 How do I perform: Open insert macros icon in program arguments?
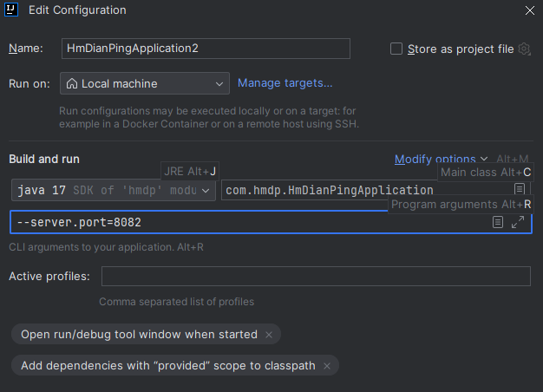(498, 223)
